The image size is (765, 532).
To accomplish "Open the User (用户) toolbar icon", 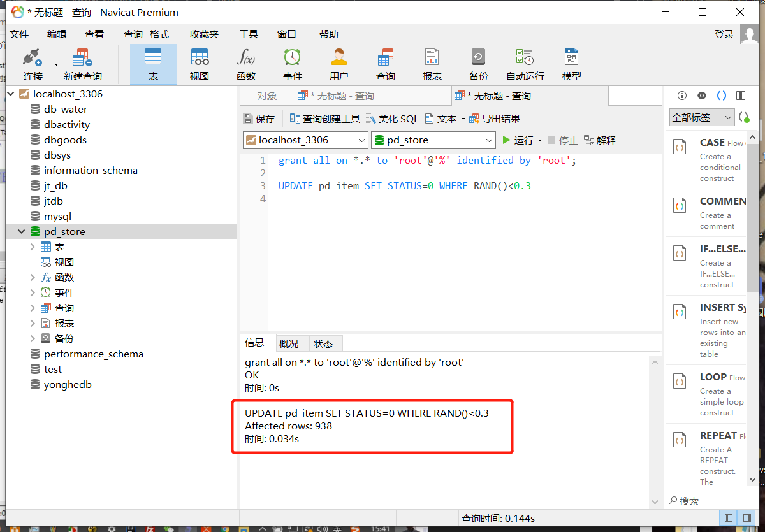I will pyautogui.click(x=339, y=64).
